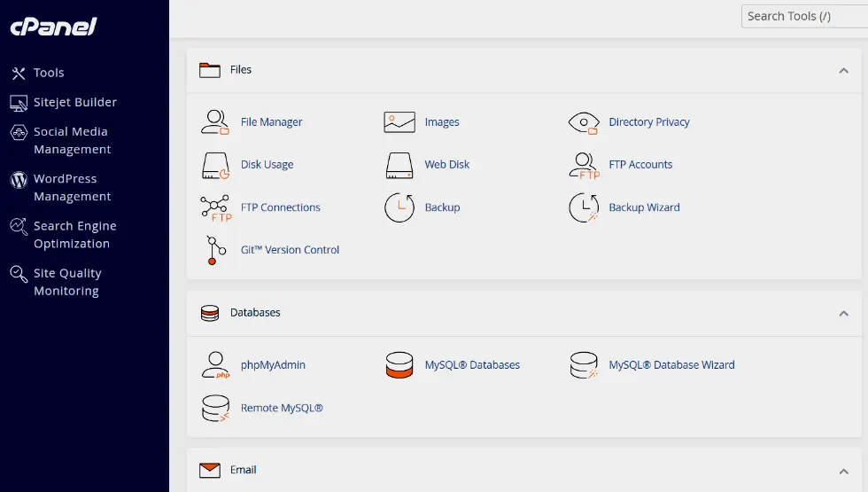Collapse the Databases section chevron

click(843, 314)
